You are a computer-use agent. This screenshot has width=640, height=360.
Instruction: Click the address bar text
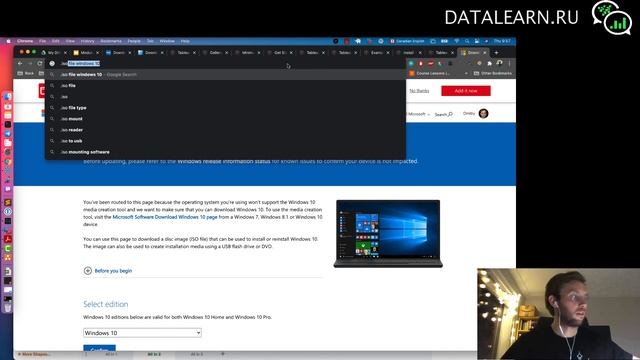(80, 64)
